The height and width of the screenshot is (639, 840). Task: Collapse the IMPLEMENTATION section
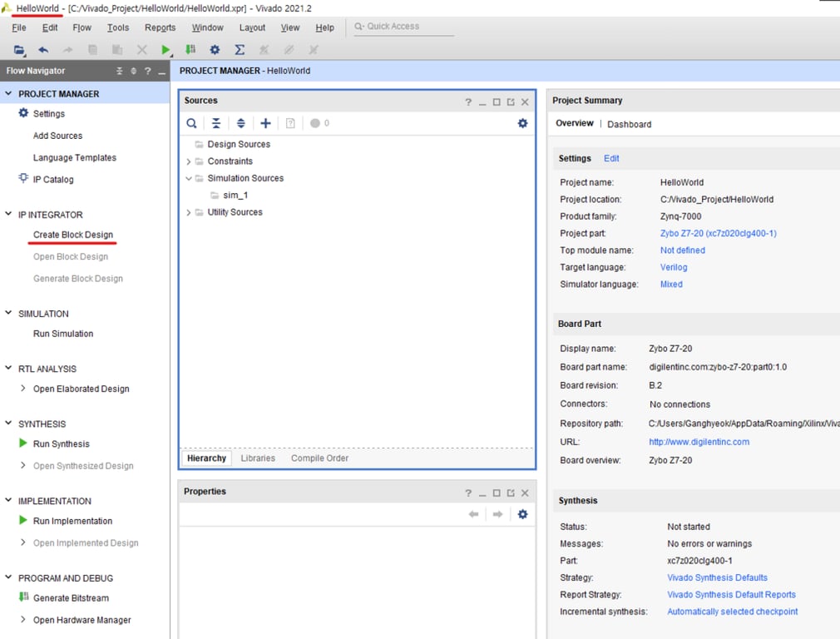pyautogui.click(x=8, y=500)
